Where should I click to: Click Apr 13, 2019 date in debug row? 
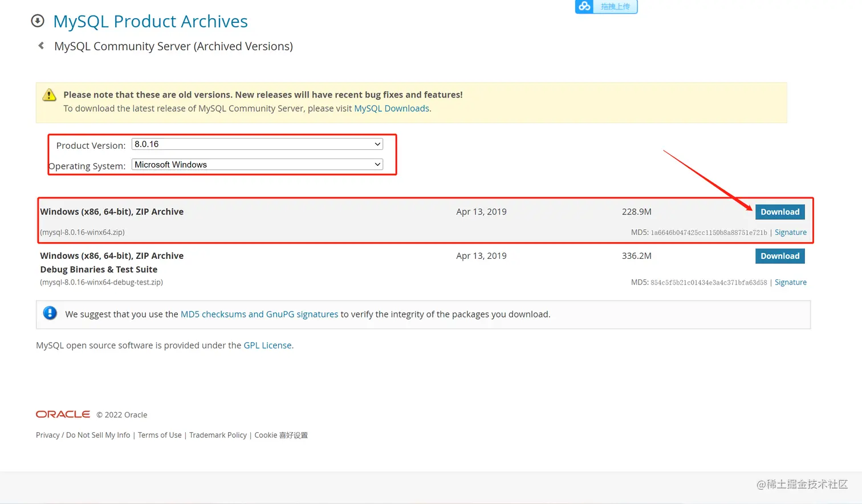point(481,256)
